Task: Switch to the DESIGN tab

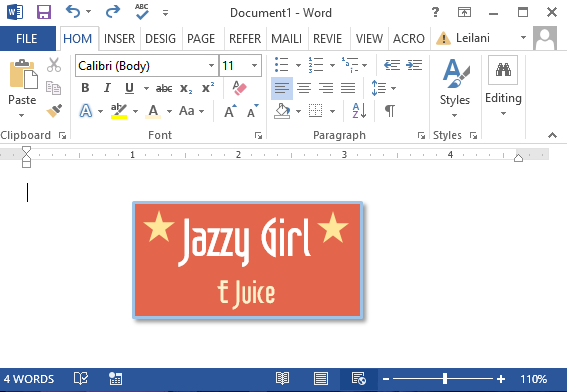Action: click(160, 38)
